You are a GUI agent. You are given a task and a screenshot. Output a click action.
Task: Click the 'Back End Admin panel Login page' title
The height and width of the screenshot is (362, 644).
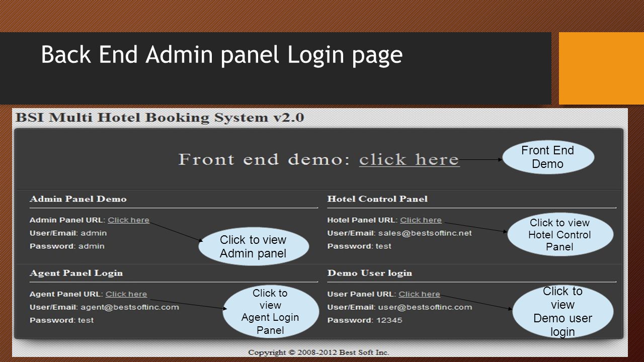click(222, 55)
